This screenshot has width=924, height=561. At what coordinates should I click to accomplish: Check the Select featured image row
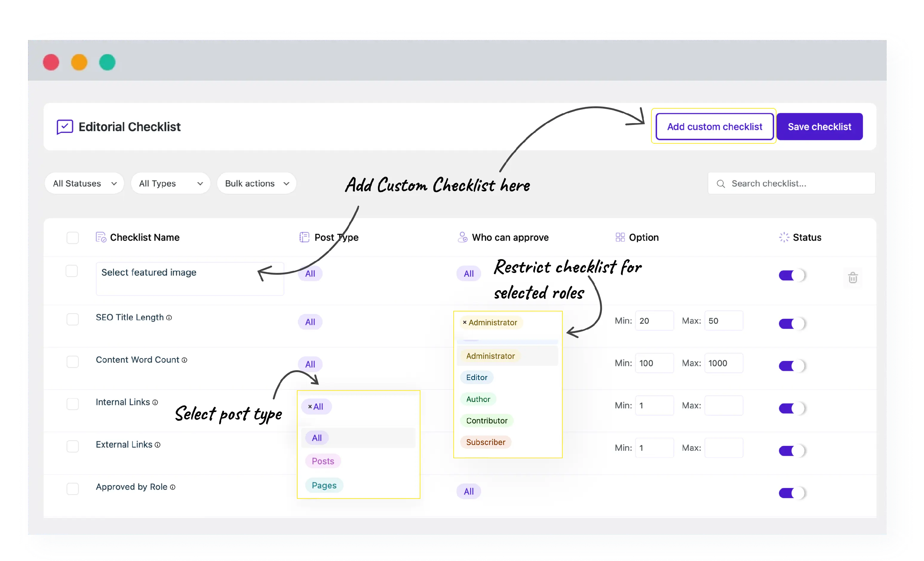click(72, 271)
